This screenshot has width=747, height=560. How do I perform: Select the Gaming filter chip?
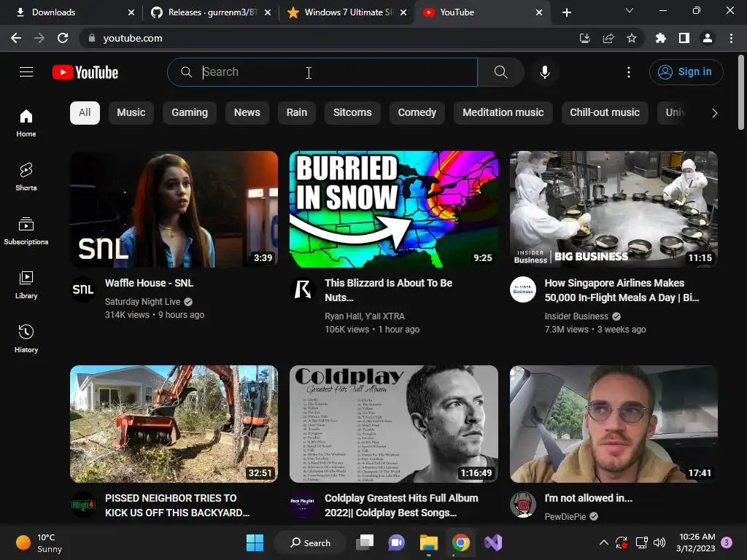click(x=190, y=113)
